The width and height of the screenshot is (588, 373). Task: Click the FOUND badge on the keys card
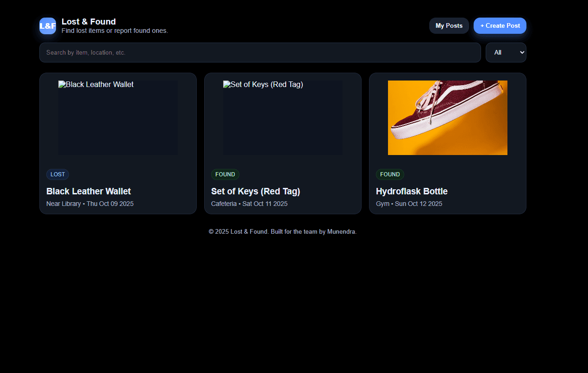pos(225,174)
